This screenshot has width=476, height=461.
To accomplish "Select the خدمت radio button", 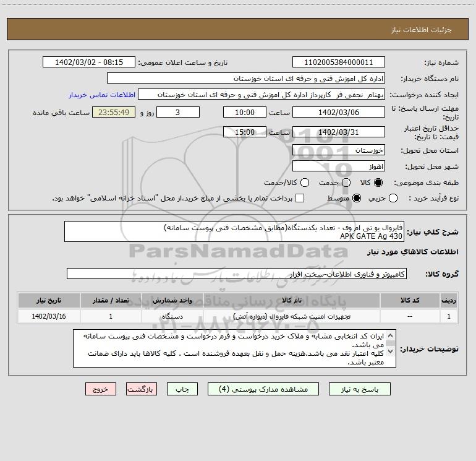I will click(x=346, y=183).
